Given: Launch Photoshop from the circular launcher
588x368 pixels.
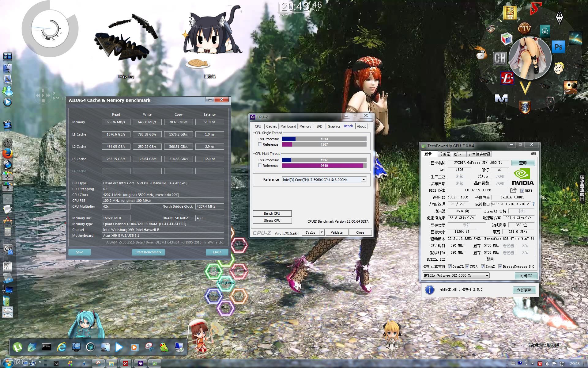Looking at the screenshot, I should [558, 47].
